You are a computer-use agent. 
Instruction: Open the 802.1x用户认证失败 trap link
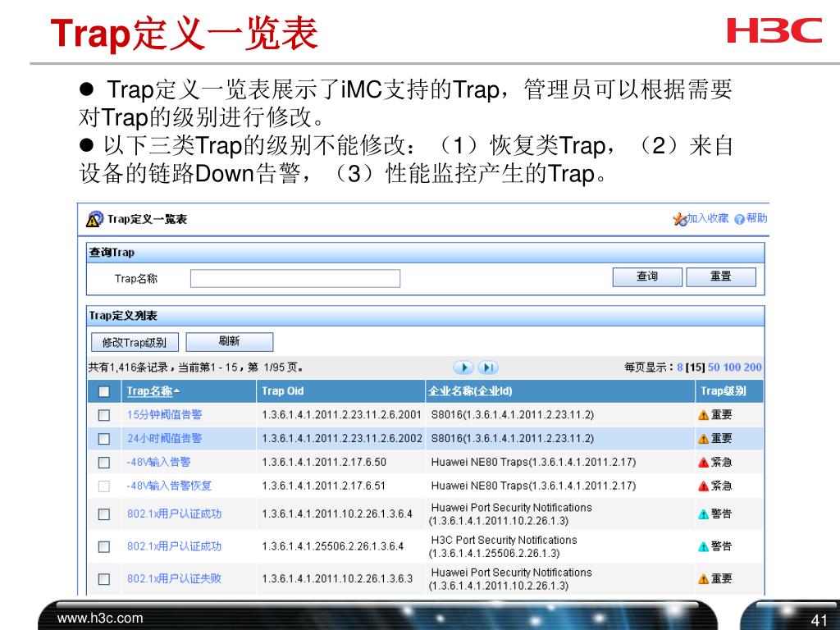(x=174, y=578)
